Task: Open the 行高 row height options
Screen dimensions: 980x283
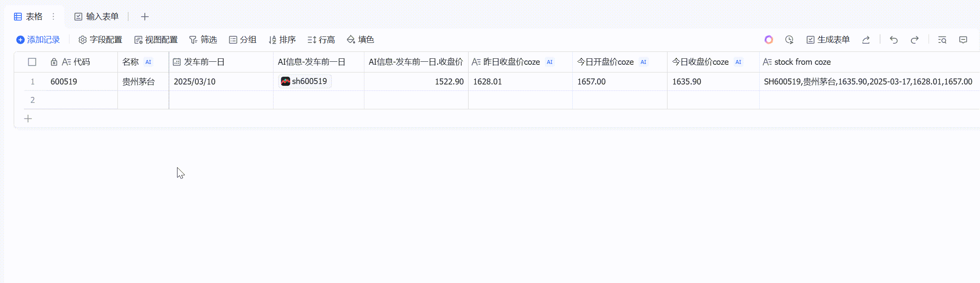Action: pos(321,40)
